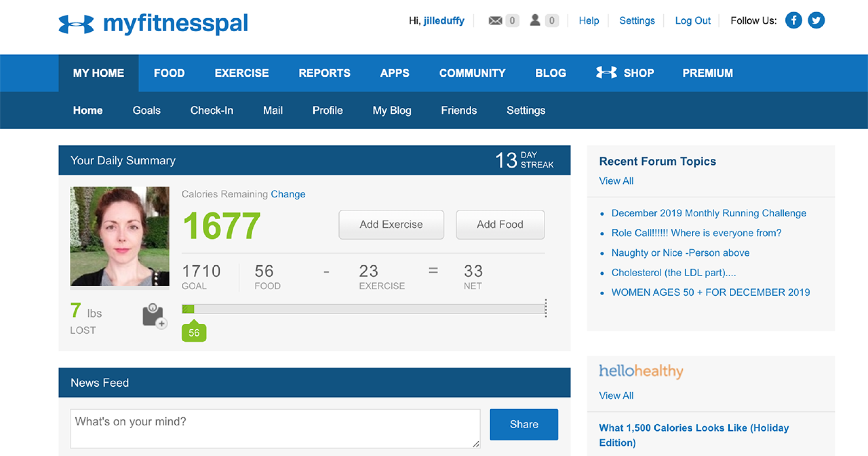Open December 2019 Monthly Running Challenge topic
This screenshot has height=456, width=868.
point(709,213)
